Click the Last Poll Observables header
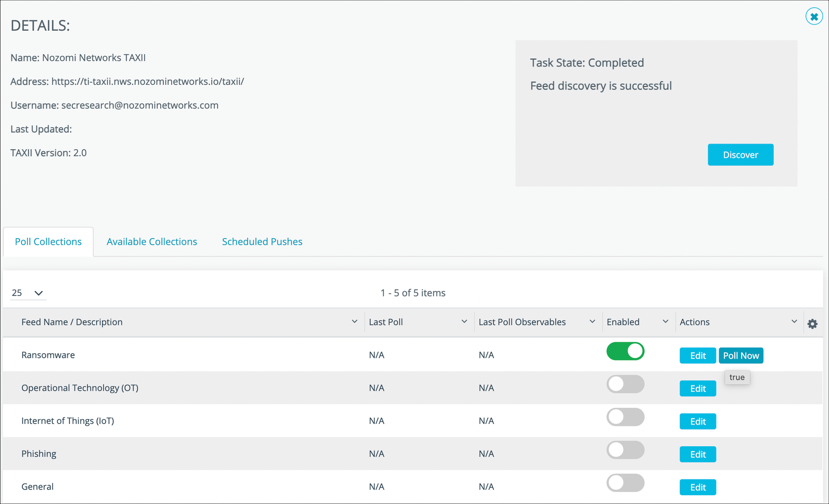829x504 pixels. (x=522, y=322)
